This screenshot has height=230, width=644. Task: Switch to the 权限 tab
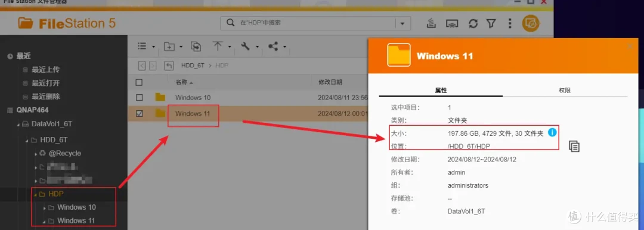pyautogui.click(x=565, y=90)
